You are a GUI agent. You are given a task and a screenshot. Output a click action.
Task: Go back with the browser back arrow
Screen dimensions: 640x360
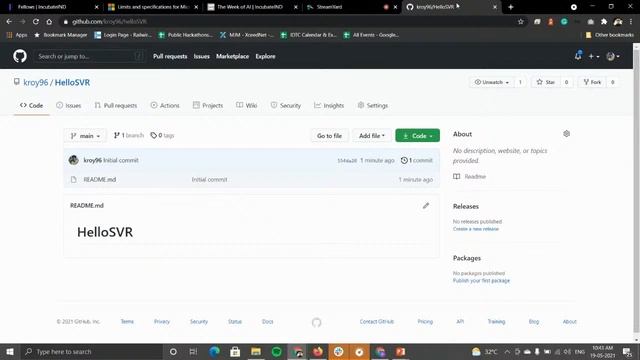coord(9,22)
